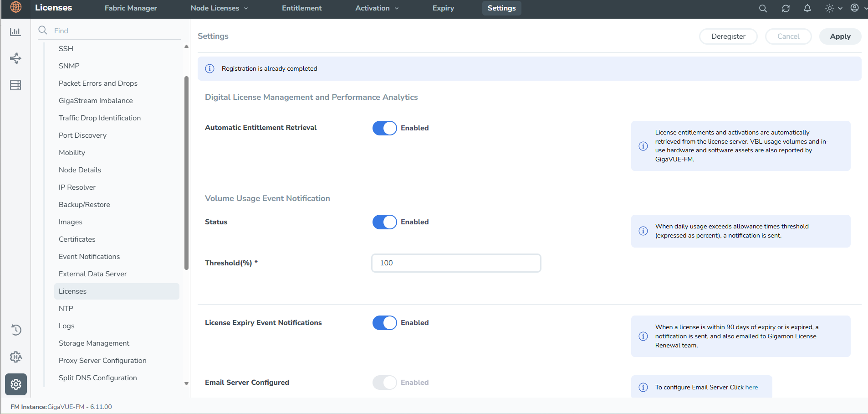Click FM Instance GigaVUE-FM 6.11.00 text

click(x=61, y=407)
